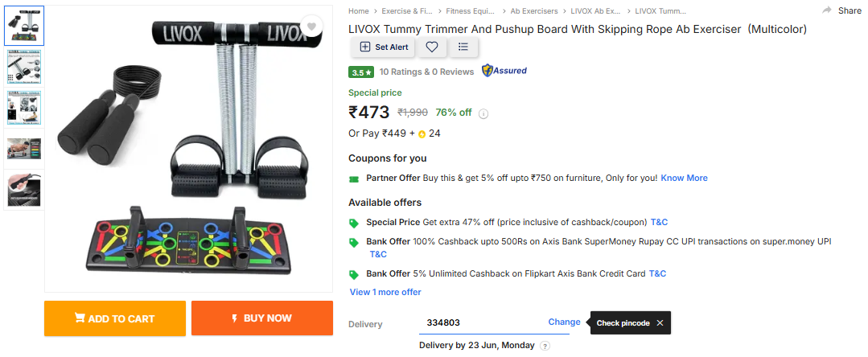
Task: Close the Check pincode tooltip
Action: point(660,323)
